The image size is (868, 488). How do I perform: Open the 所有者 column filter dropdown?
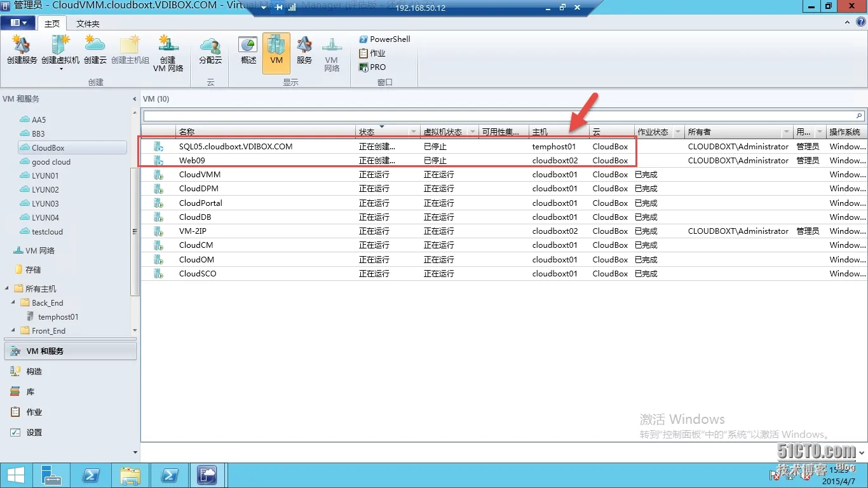787,132
